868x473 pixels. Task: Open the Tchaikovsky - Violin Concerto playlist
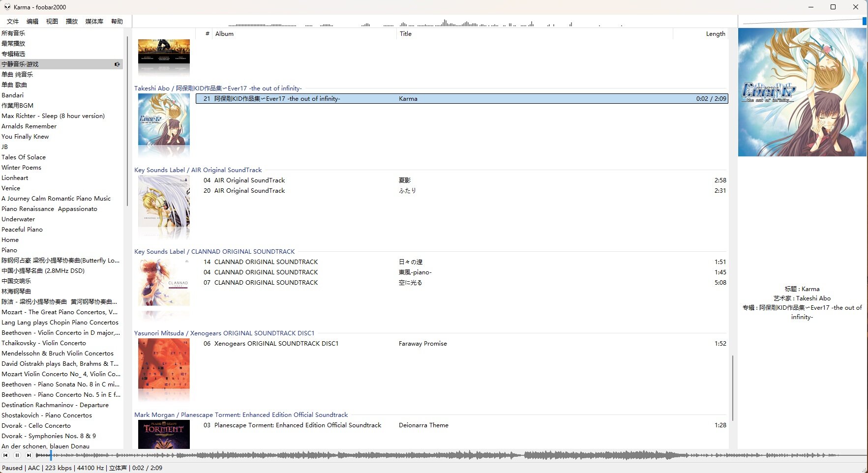click(x=61, y=343)
